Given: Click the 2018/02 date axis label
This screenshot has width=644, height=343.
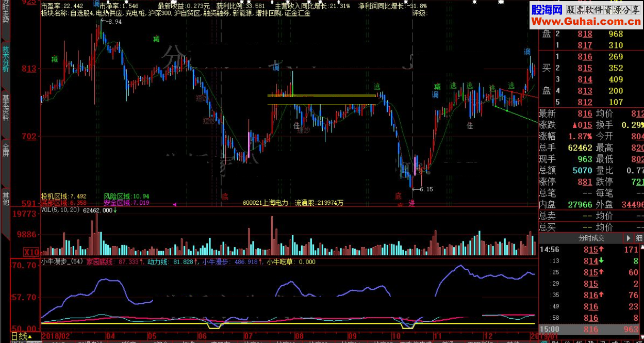Looking at the screenshot, I should click(56, 335).
